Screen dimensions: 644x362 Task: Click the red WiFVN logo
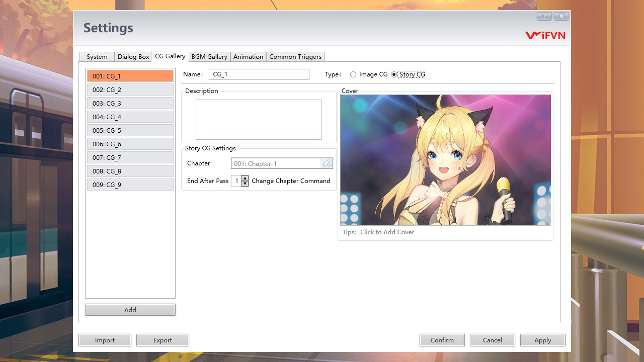(545, 35)
